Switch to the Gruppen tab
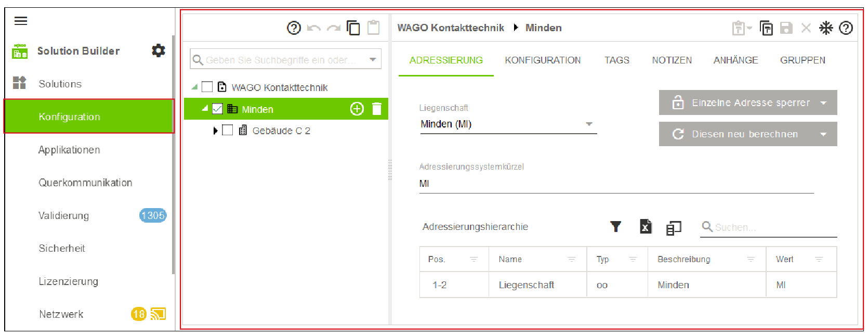Viewport: 868px width, 335px height. (x=803, y=60)
